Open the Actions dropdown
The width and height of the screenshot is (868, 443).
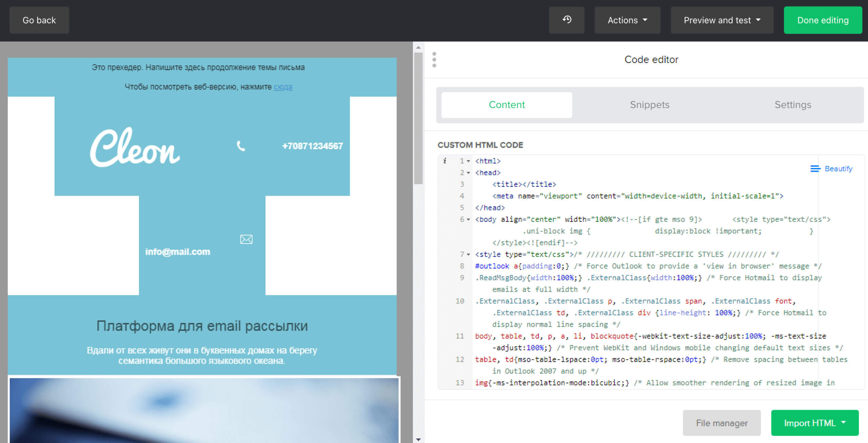[627, 20]
